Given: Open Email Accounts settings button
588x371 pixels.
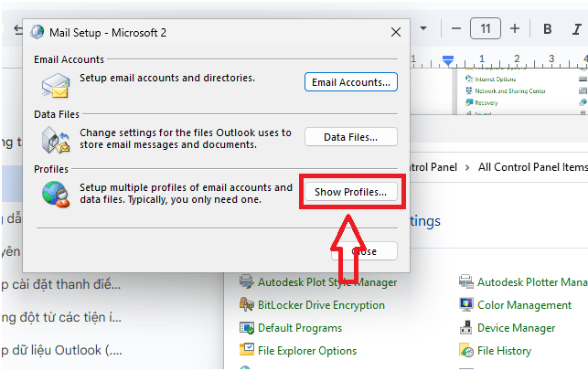Looking at the screenshot, I should pyautogui.click(x=350, y=82).
